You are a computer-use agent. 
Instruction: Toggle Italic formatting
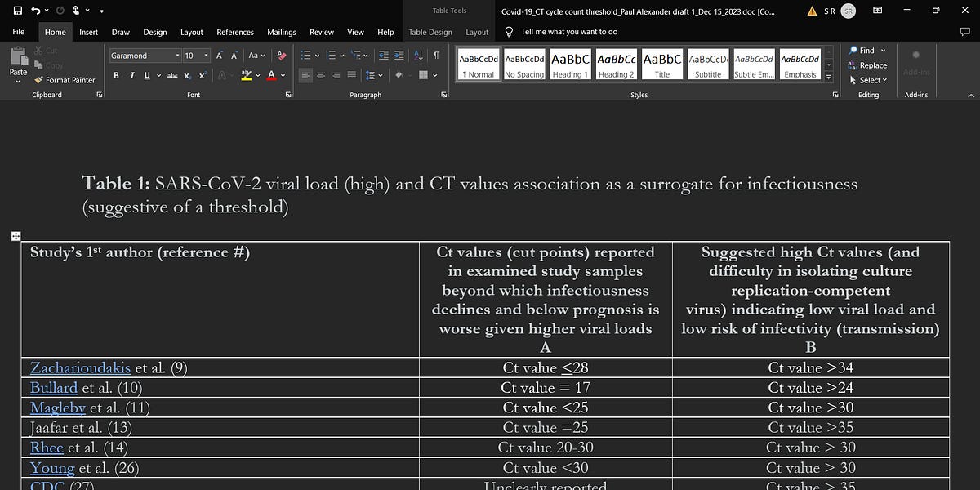point(132,74)
